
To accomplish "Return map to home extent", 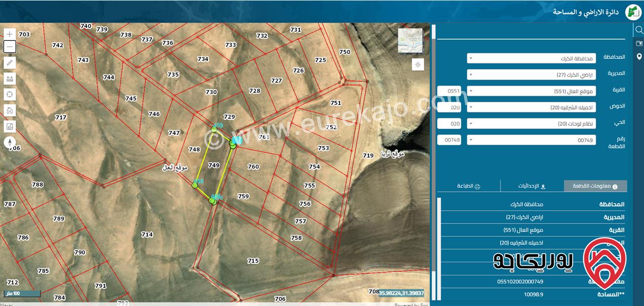I will pyautogui.click(x=10, y=110).
